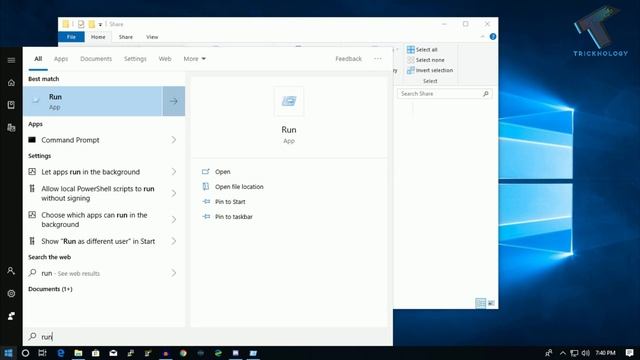Expand Allow local PowerShell scripts chevron
Viewport: 640px width, 360px height.
tap(174, 193)
